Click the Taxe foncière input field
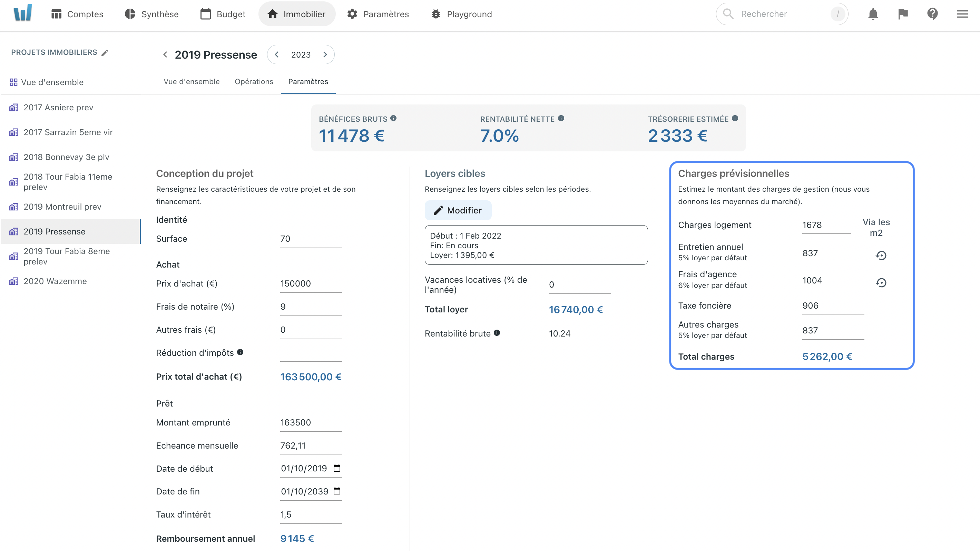Image resolution: width=980 pixels, height=551 pixels. (832, 306)
